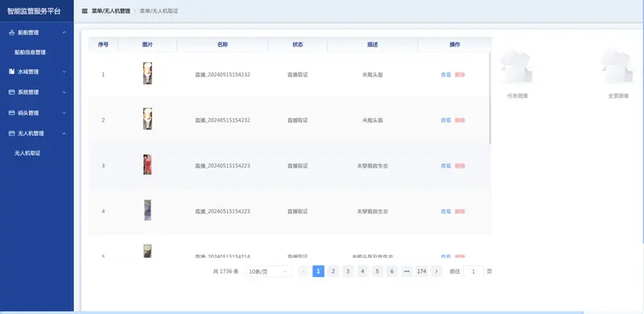Collapse the 无人机管理 menu chevron
Viewport: 644px width, 314px height.
(x=64, y=133)
